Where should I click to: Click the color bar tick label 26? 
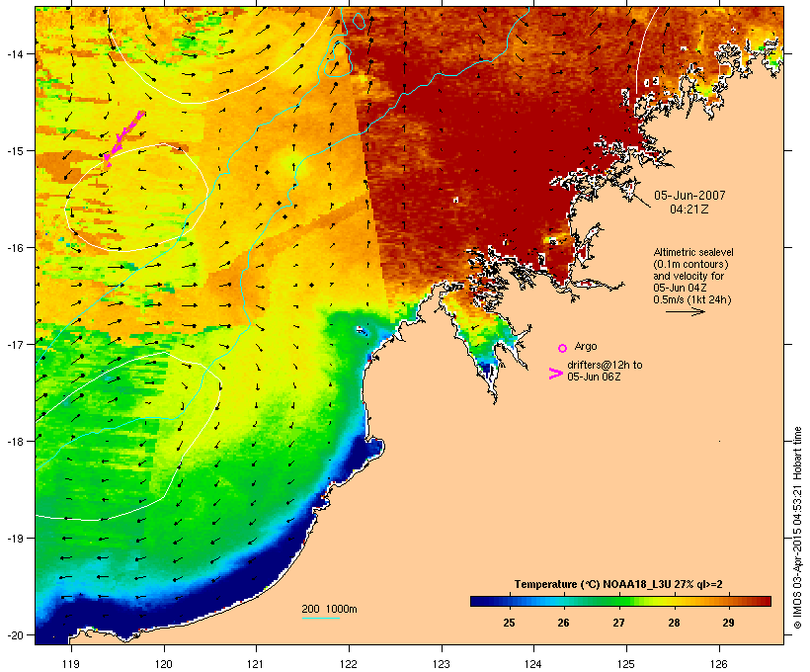coord(564,623)
